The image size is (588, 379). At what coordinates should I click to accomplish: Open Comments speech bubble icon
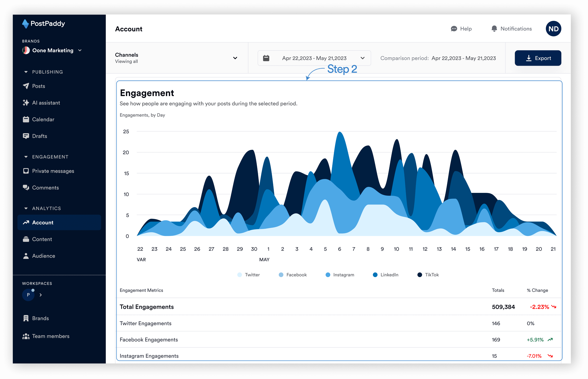(26, 188)
